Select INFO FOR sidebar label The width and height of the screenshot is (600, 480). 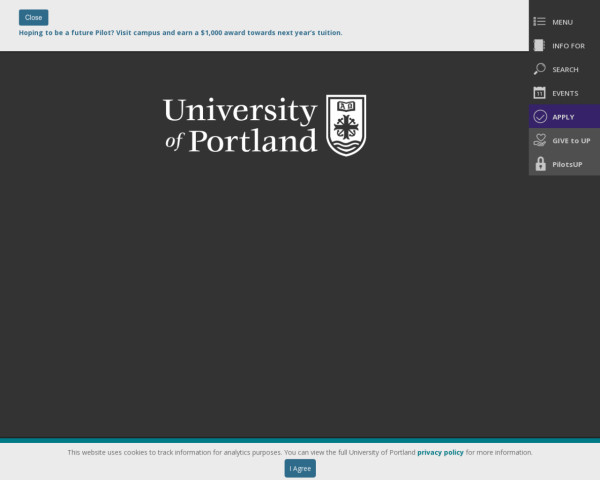569,46
